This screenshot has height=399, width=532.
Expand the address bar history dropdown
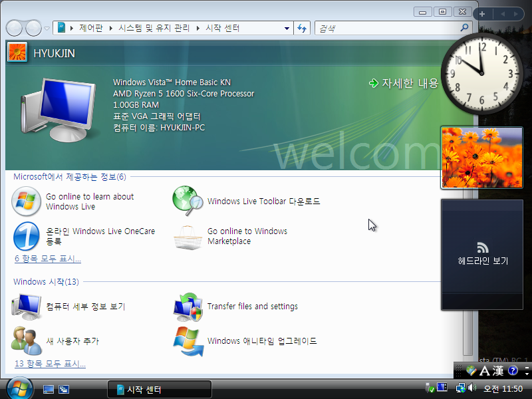point(287,28)
